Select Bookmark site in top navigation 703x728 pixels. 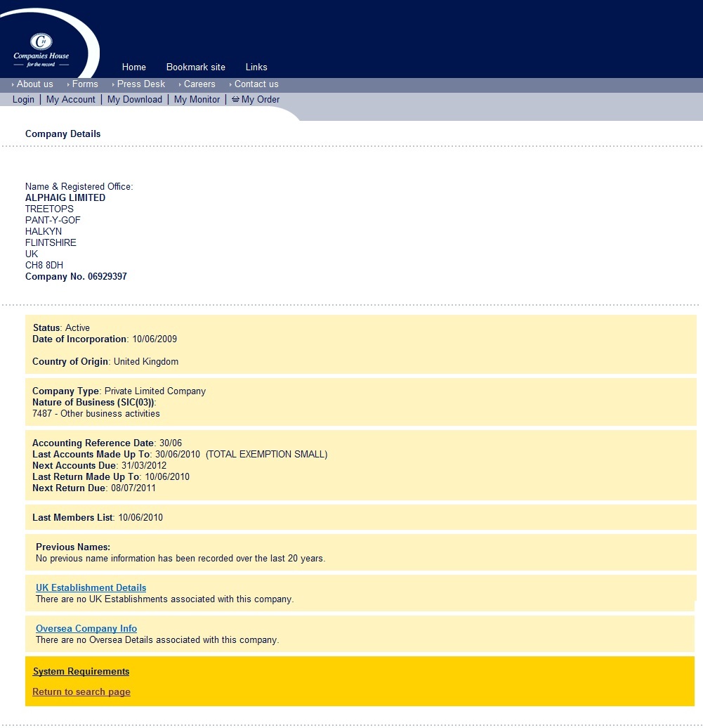click(x=195, y=67)
